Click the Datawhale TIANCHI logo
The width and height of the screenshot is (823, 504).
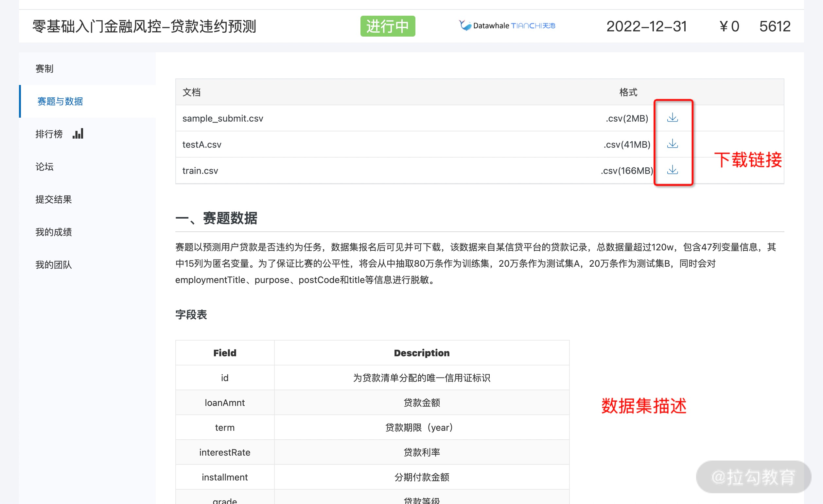tap(506, 25)
